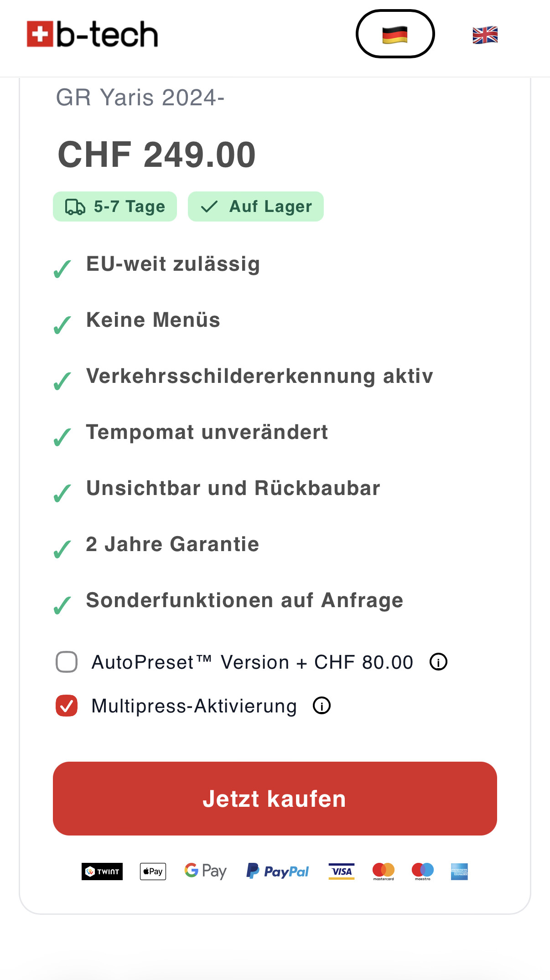Click the PayPal logo
This screenshot has width=550, height=980.
coord(278,872)
